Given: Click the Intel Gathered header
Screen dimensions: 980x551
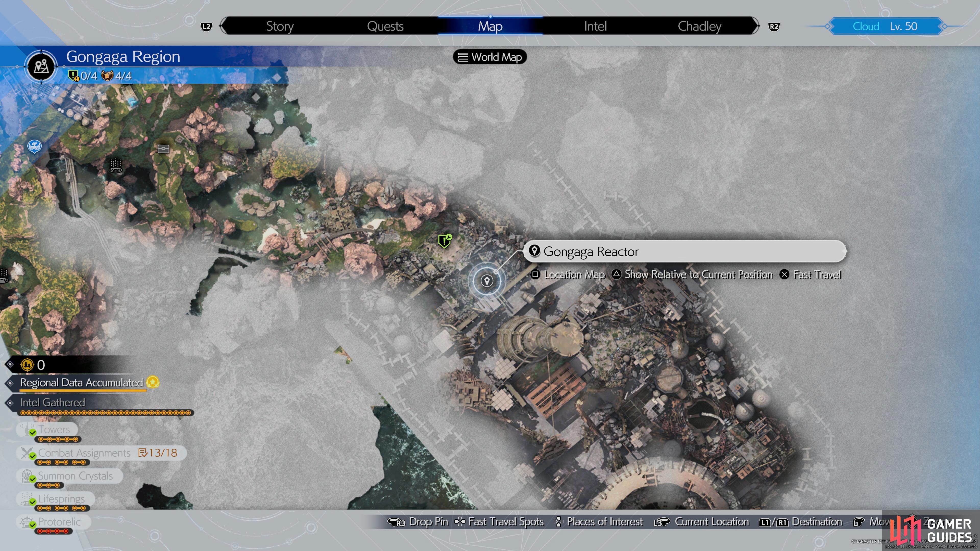Looking at the screenshot, I should coord(53,402).
